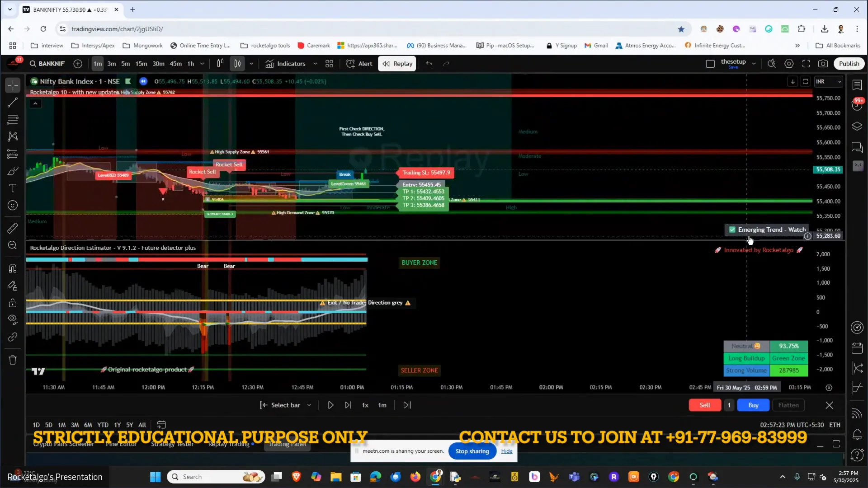The image size is (868, 488).
Task: Open the brush drawing tool
Action: tap(13, 171)
